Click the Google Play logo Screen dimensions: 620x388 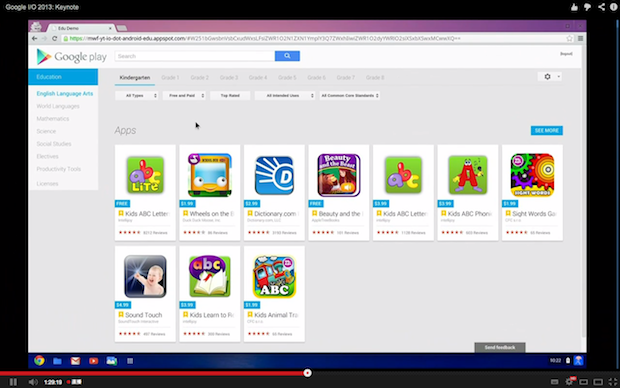72,57
